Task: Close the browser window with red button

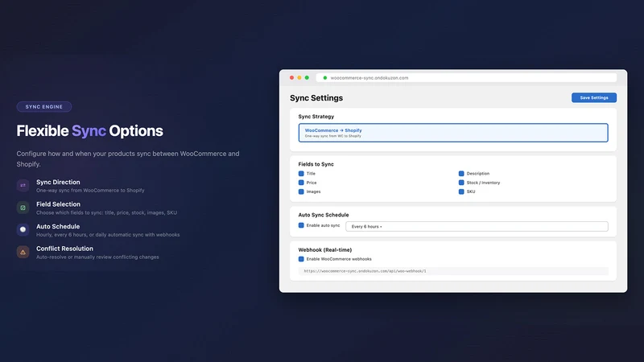Action: click(x=292, y=77)
